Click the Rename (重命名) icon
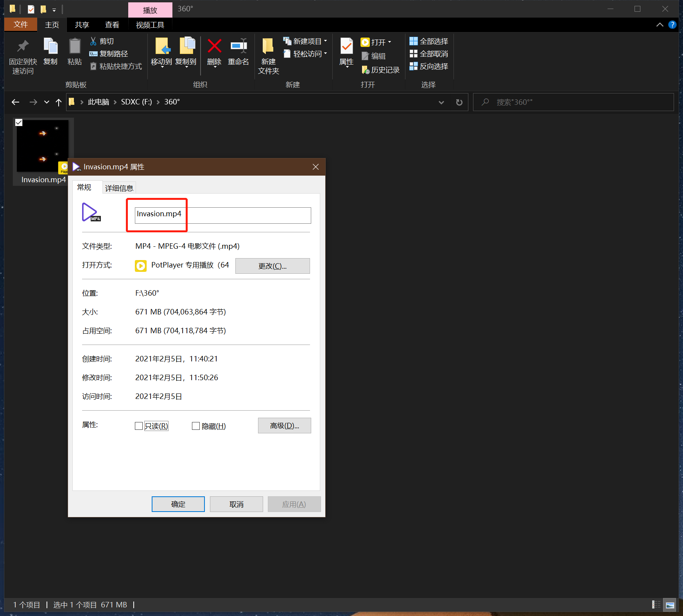The height and width of the screenshot is (616, 683). tap(238, 46)
